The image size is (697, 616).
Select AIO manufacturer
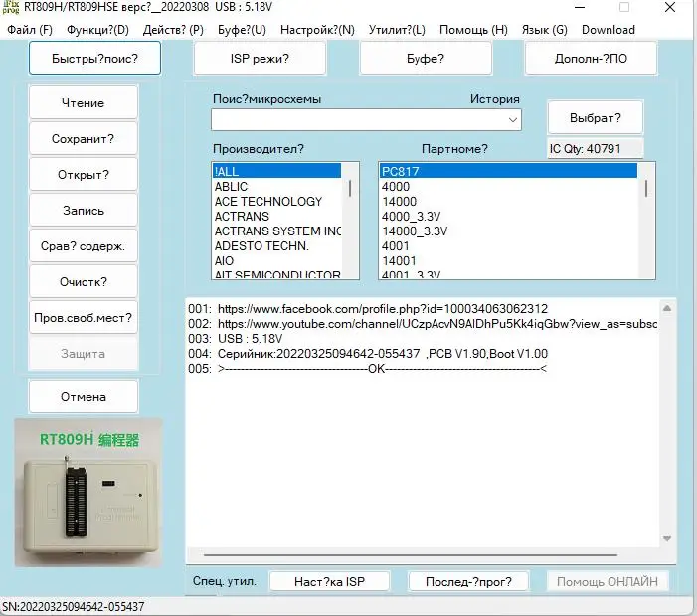(x=276, y=260)
